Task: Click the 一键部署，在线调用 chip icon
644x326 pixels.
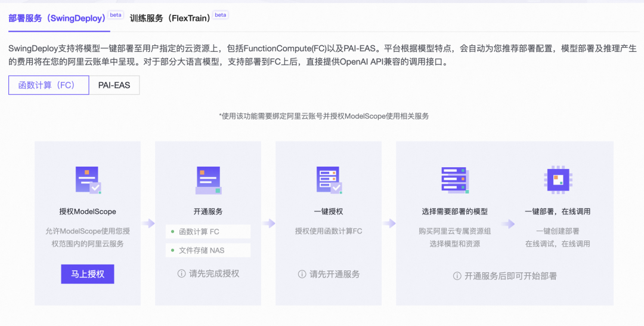Action: click(558, 179)
